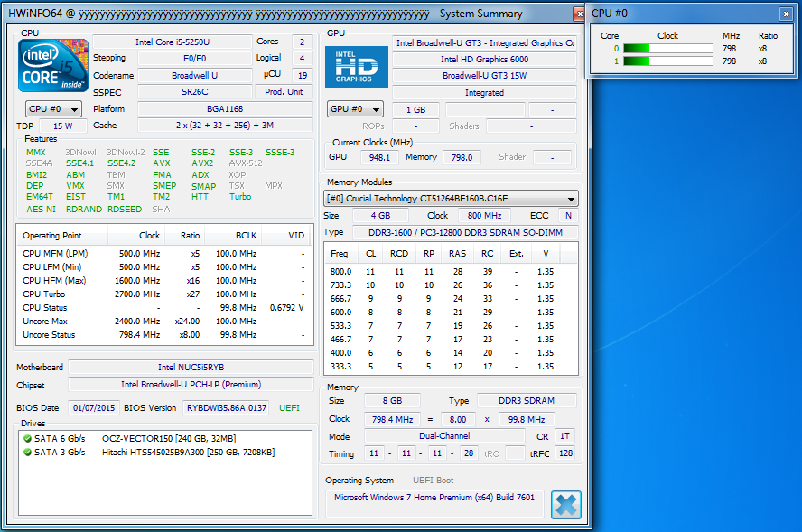Click the Intel HD Graphics logo
The width and height of the screenshot is (802, 532).
[357, 67]
